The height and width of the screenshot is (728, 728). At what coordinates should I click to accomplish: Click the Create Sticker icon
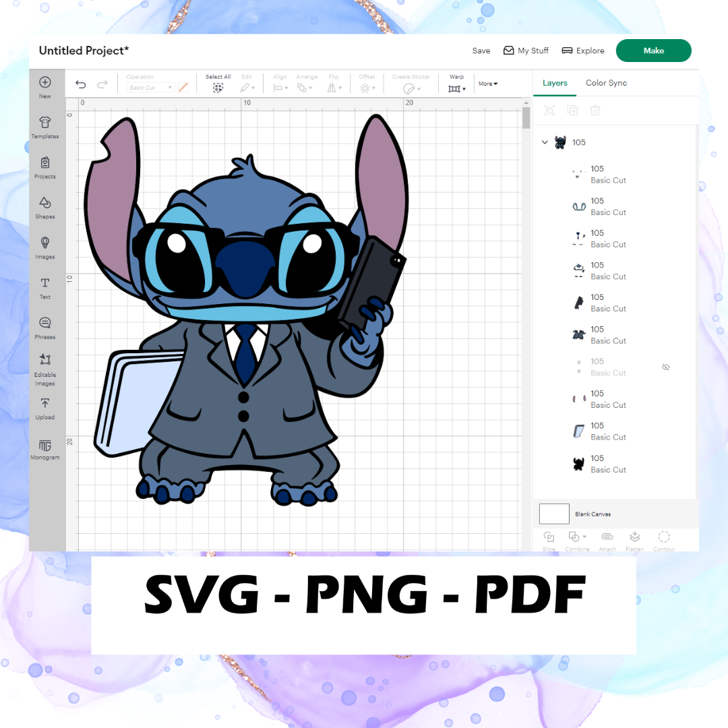(x=409, y=88)
